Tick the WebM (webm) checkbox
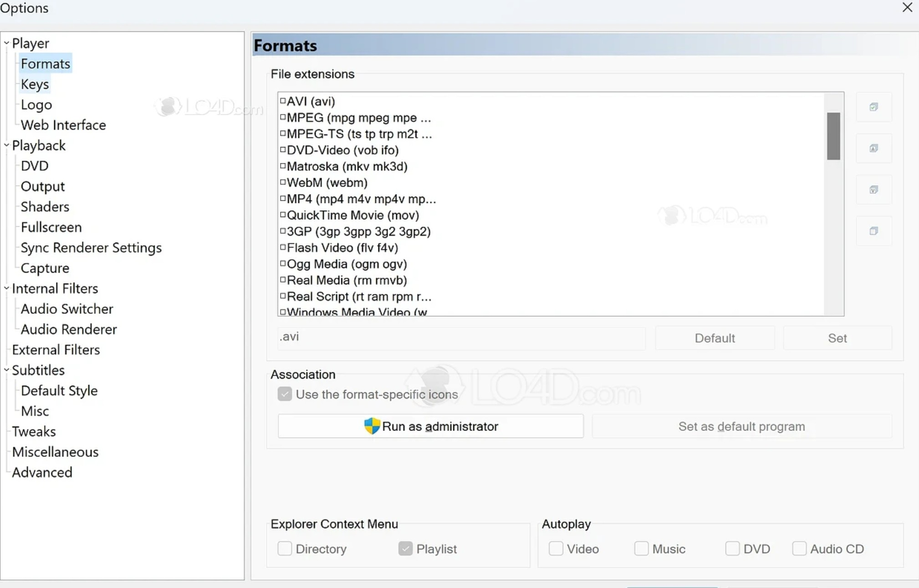Screen dimensions: 919x588 tap(283, 182)
